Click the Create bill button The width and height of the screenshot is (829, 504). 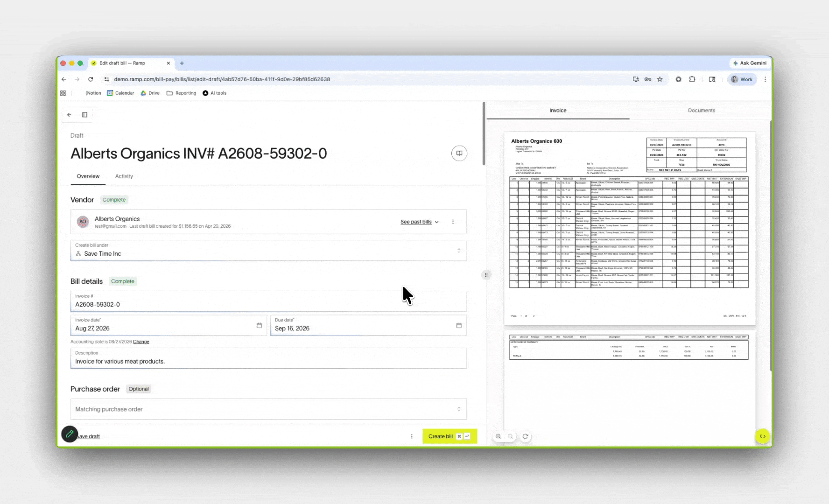pyautogui.click(x=450, y=436)
